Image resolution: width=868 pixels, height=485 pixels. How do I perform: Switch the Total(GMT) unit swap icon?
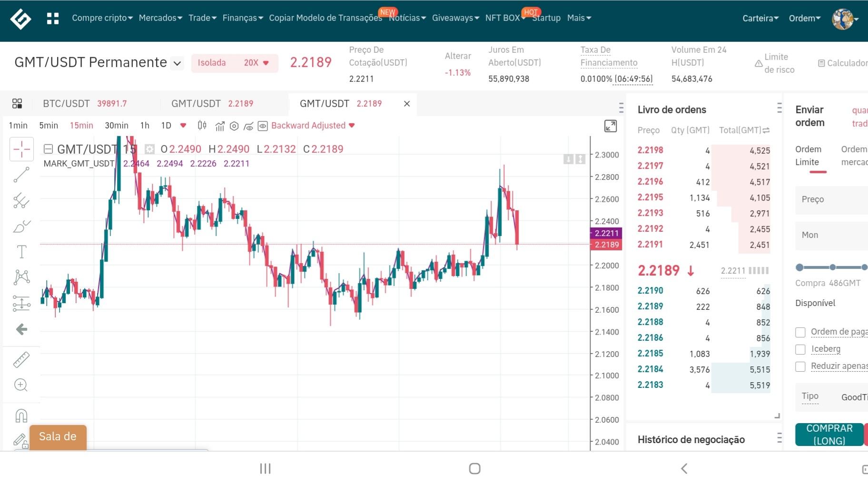click(766, 130)
